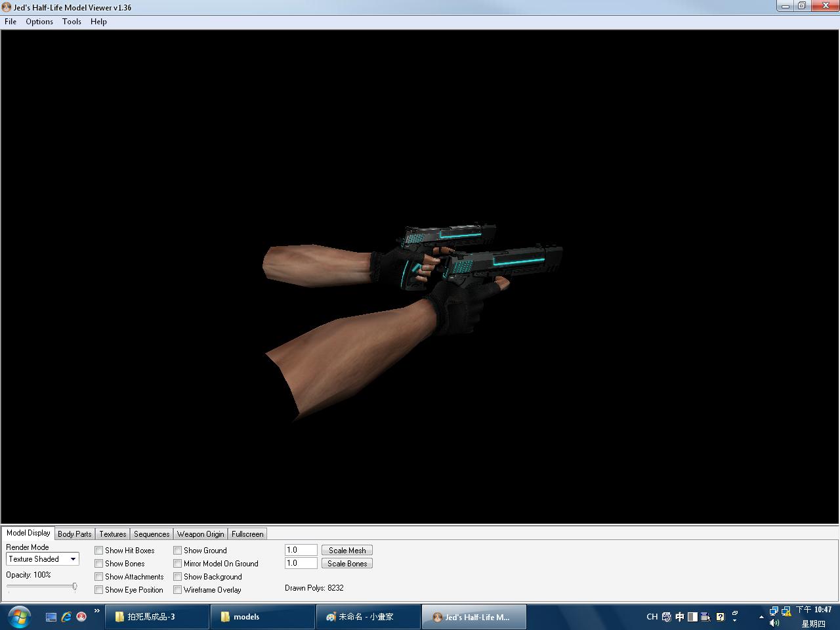Enable Show Eye Position checkbox
The width and height of the screenshot is (840, 630).
99,590
